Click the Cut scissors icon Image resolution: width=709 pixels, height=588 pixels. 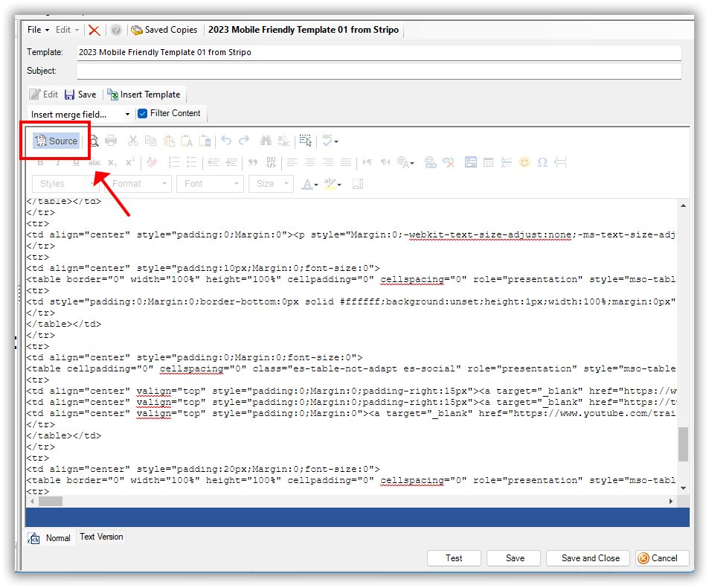(x=133, y=141)
